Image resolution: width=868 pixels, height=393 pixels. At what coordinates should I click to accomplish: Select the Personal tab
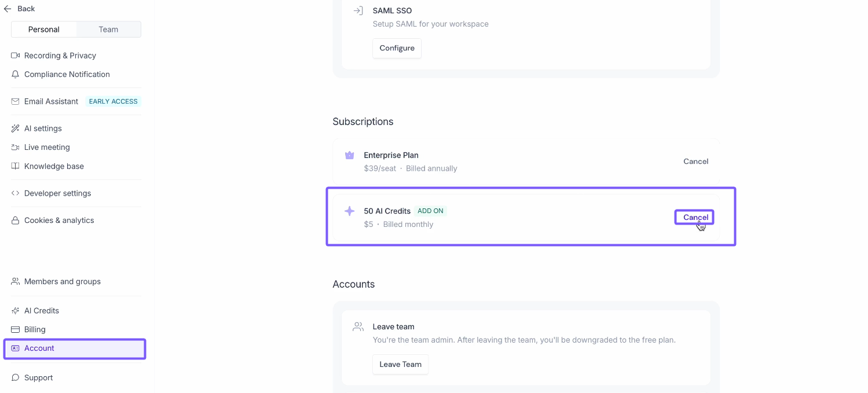pos(44,30)
